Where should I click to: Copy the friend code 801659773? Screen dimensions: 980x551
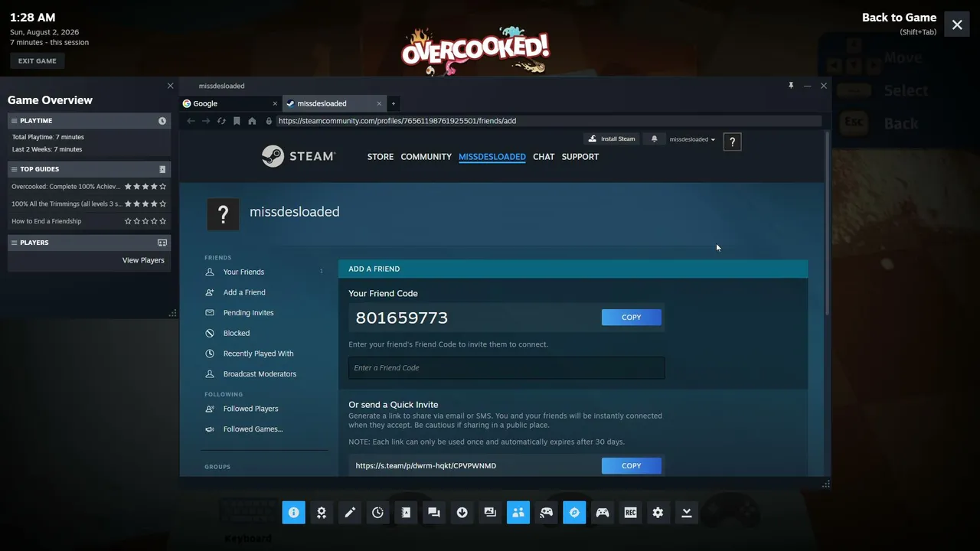click(x=632, y=318)
